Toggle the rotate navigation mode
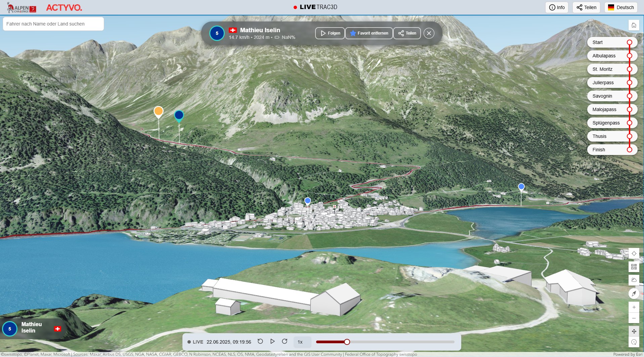The height and width of the screenshot is (357, 644). coord(634,342)
